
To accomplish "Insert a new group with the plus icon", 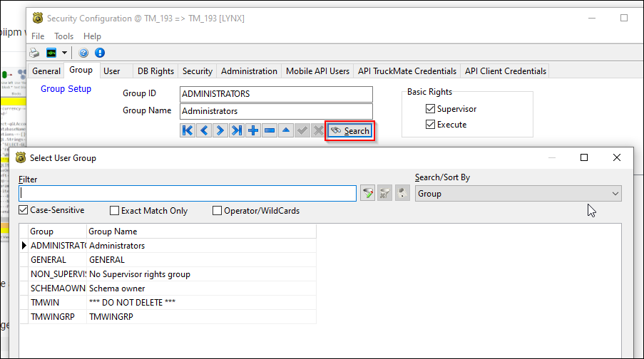I will point(253,131).
